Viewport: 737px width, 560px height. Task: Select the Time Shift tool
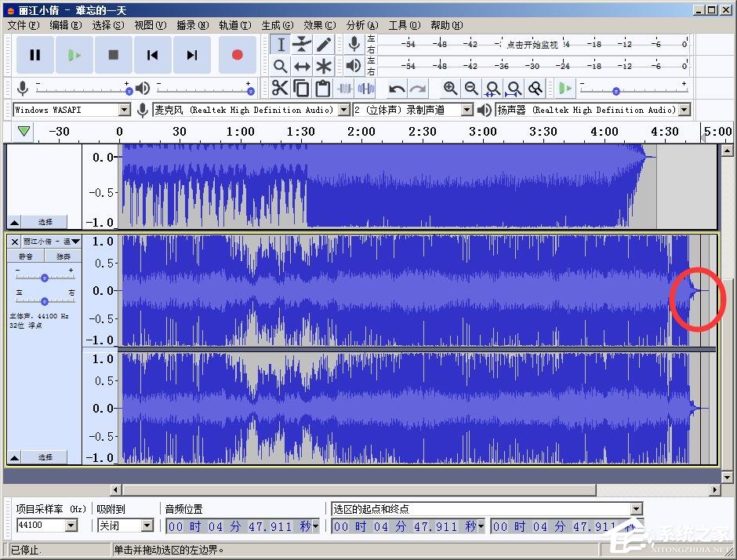coord(302,66)
